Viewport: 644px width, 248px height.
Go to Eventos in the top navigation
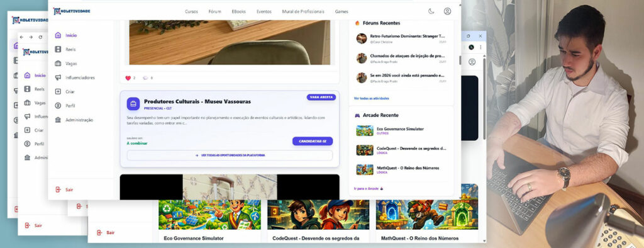click(264, 11)
